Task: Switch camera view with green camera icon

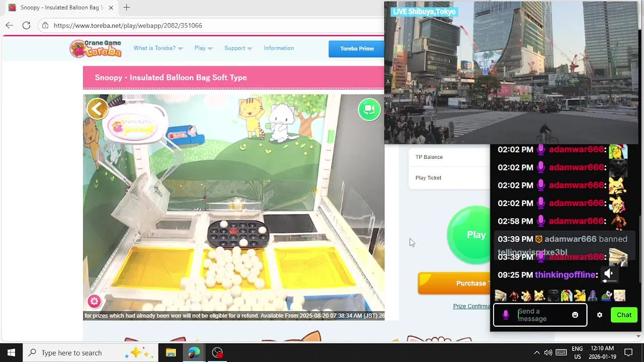Action: coord(369,109)
